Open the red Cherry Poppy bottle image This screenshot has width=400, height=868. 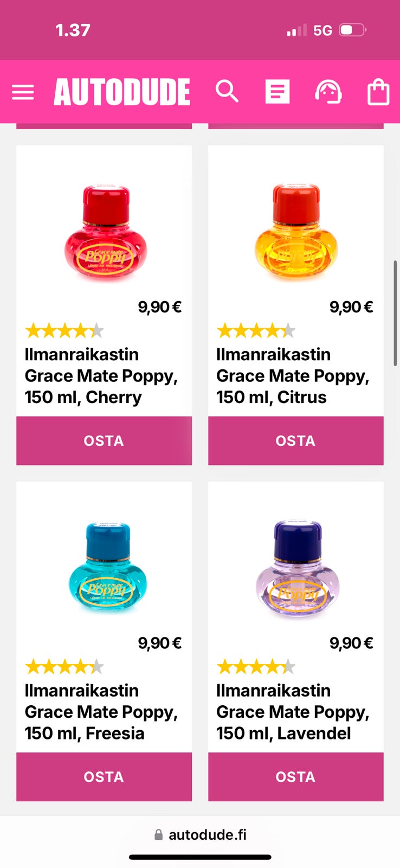click(106, 233)
